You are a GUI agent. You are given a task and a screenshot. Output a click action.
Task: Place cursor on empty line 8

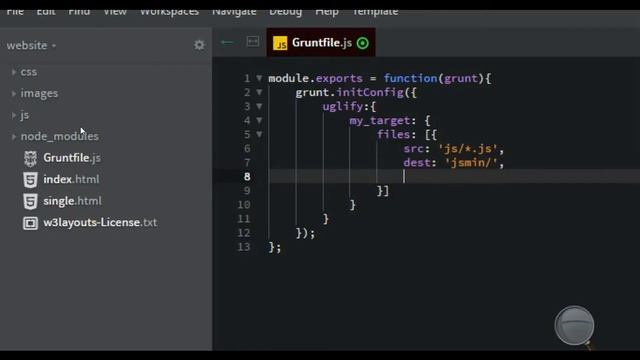[x=454, y=177]
